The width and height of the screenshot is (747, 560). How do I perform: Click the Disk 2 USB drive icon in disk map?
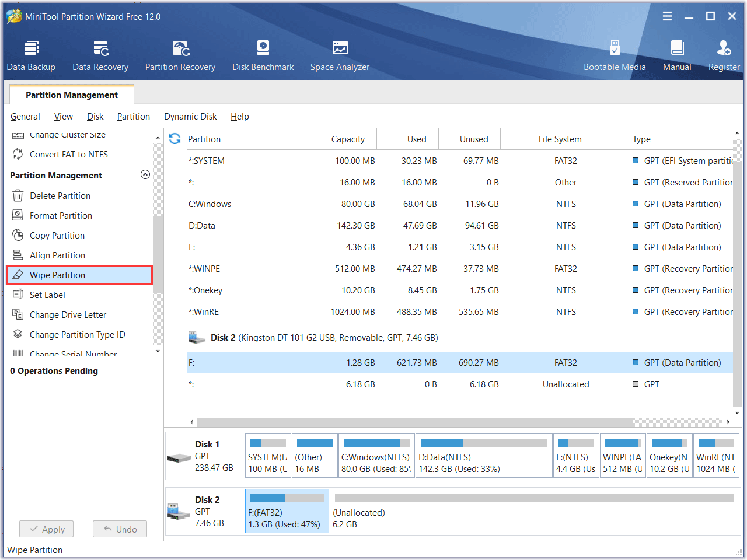[x=179, y=512]
